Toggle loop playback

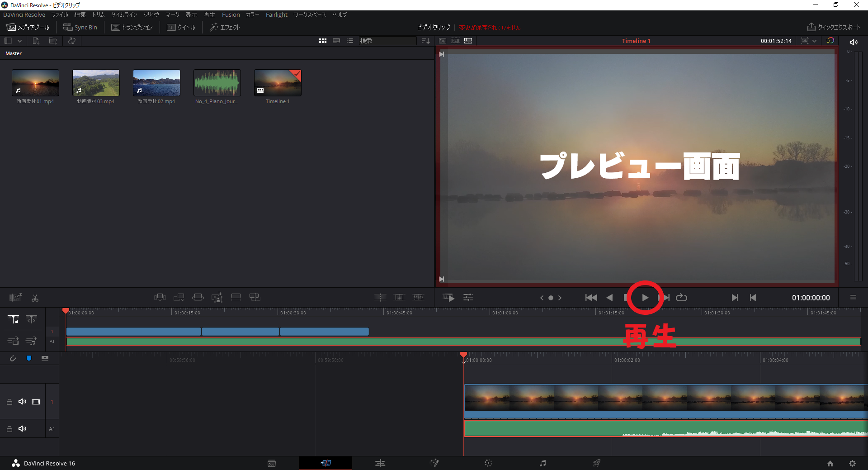click(681, 297)
